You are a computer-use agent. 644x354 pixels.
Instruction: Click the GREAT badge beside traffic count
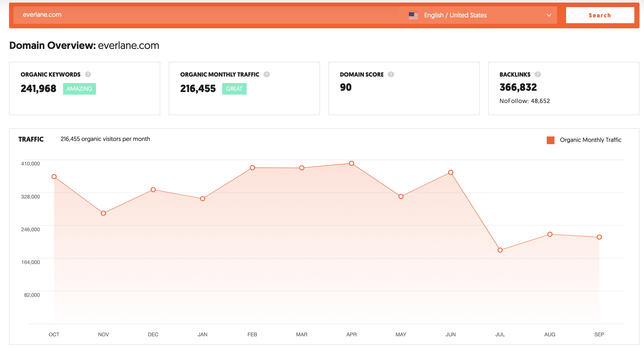tap(234, 89)
